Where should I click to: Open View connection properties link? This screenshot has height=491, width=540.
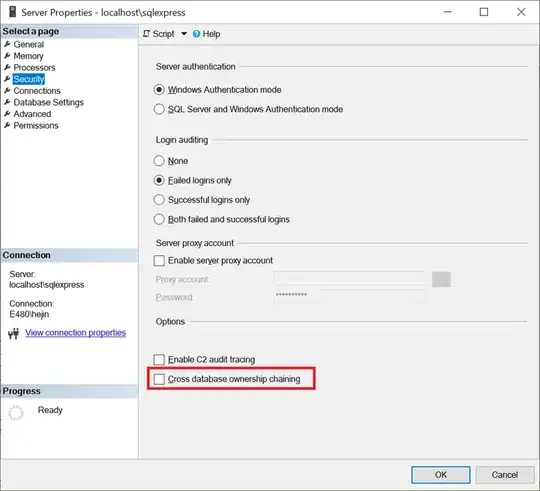click(x=75, y=333)
